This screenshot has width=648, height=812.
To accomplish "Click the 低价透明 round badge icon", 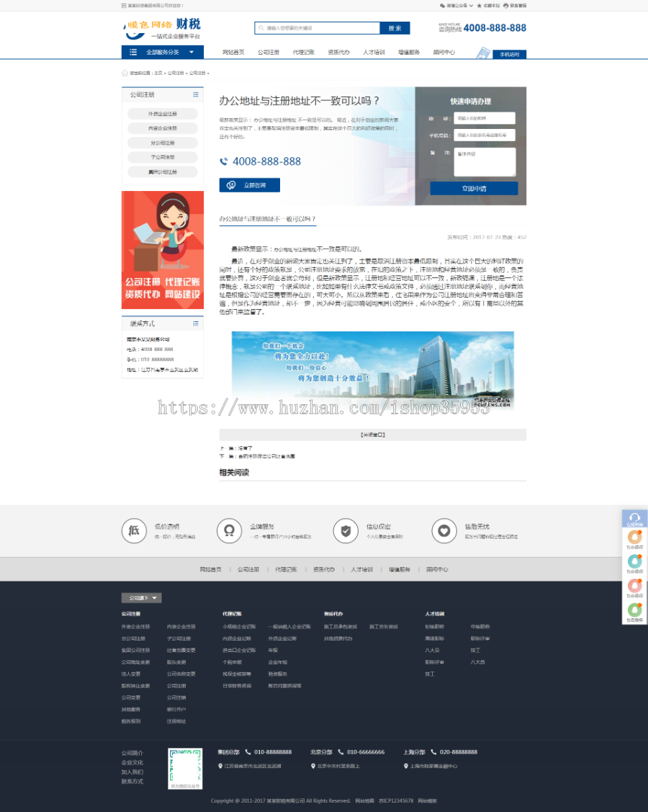I will [x=133, y=531].
